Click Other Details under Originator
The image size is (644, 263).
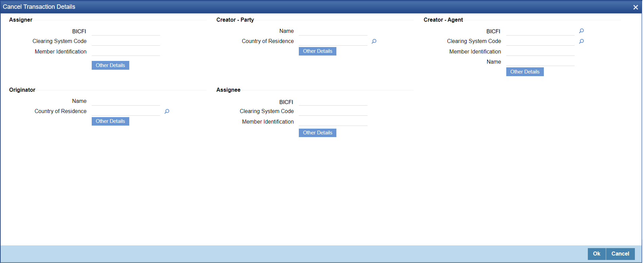(110, 121)
